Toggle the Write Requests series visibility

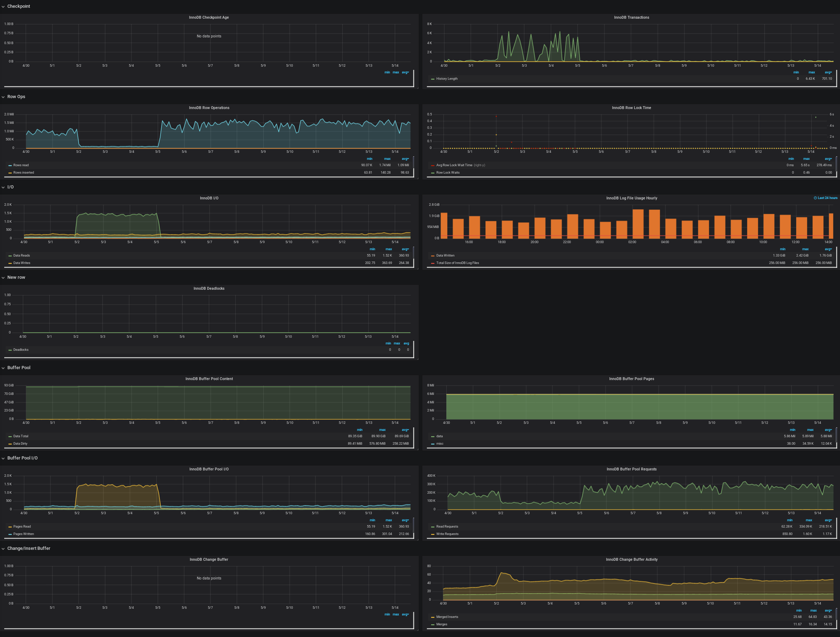[447, 534]
